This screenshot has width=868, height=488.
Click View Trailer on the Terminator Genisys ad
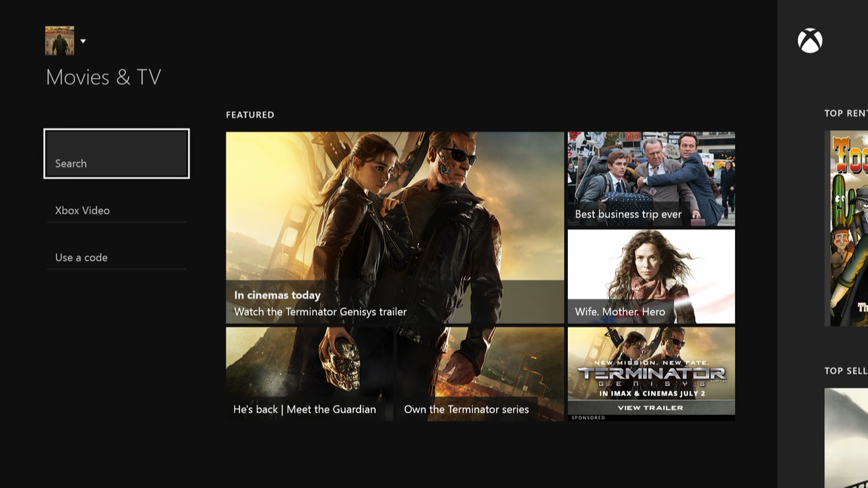650,407
